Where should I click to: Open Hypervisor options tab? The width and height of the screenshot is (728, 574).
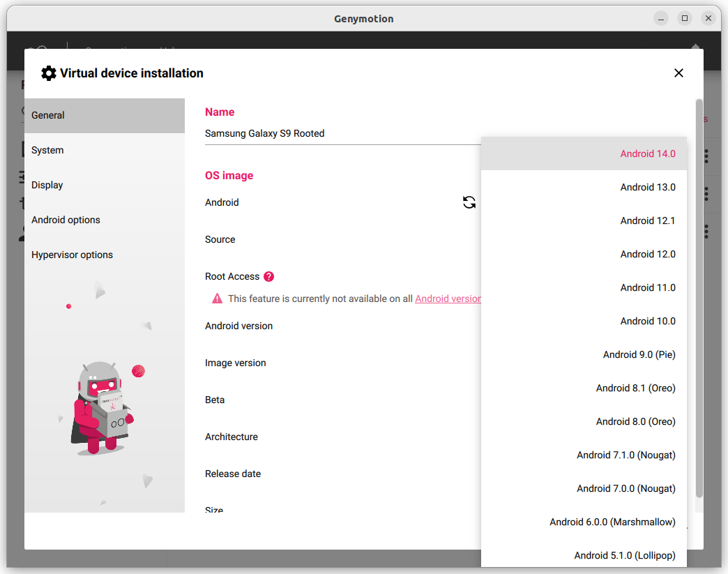(x=72, y=255)
